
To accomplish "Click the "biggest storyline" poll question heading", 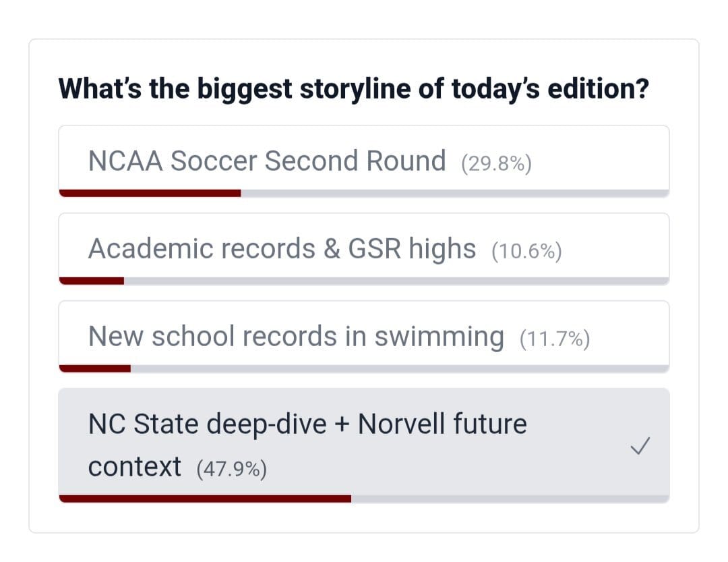I will click(x=354, y=88).
